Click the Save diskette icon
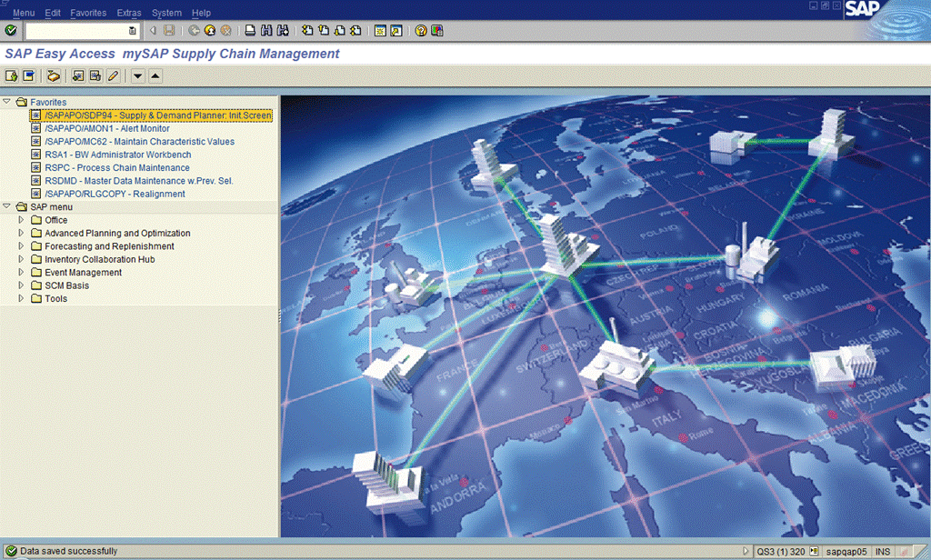931x560 pixels. [169, 30]
